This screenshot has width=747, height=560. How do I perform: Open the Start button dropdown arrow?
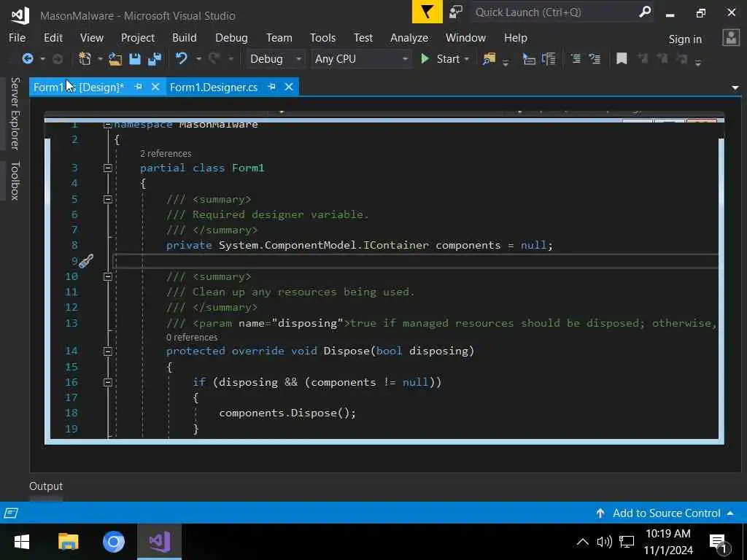pyautogui.click(x=466, y=59)
